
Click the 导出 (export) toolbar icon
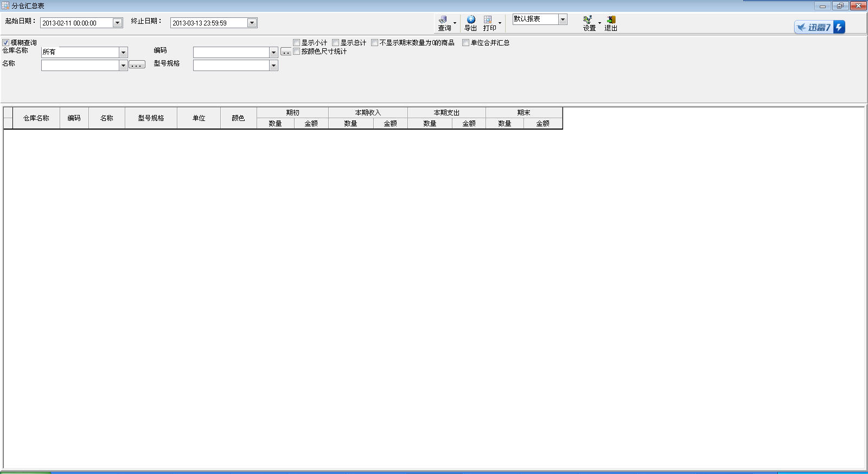[x=470, y=23]
